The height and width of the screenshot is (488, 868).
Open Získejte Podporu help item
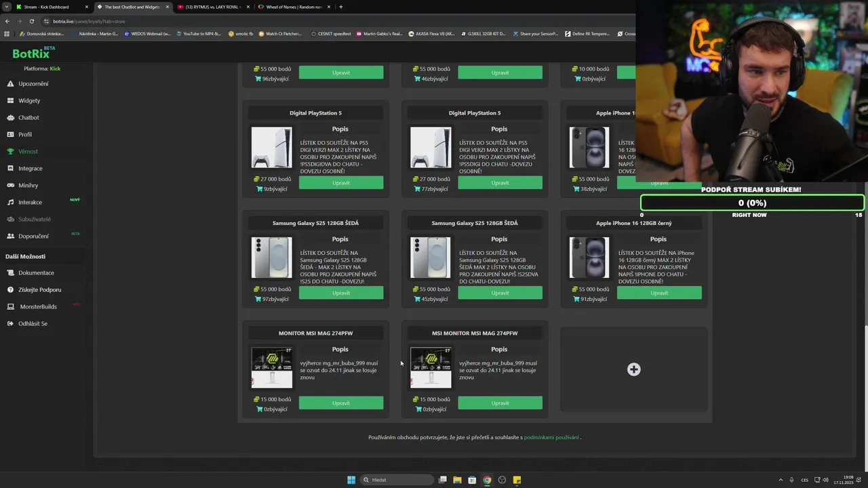(x=39, y=290)
